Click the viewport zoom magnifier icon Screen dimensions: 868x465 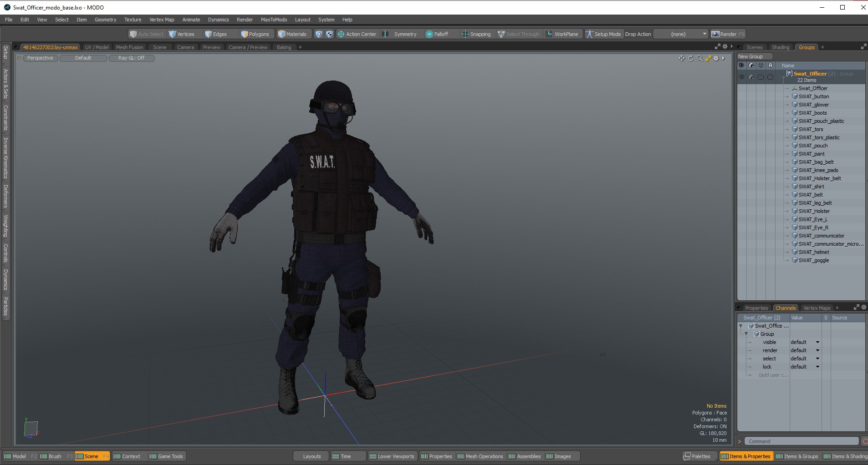[x=700, y=58]
